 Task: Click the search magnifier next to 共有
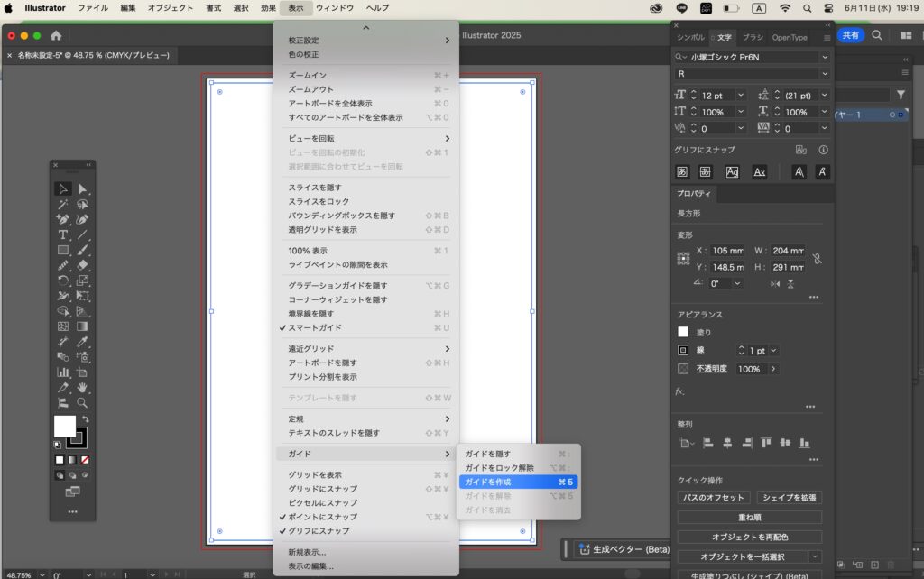877,35
